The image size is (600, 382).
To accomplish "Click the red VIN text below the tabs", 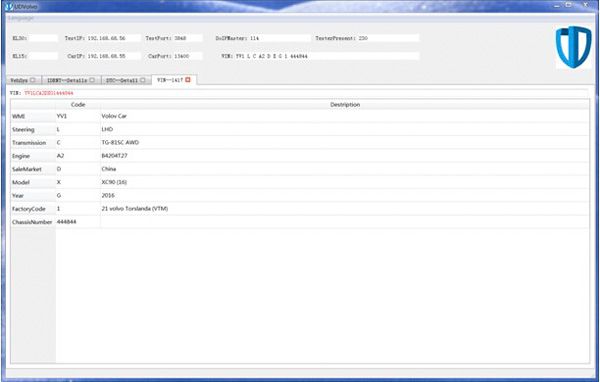I will pos(49,93).
